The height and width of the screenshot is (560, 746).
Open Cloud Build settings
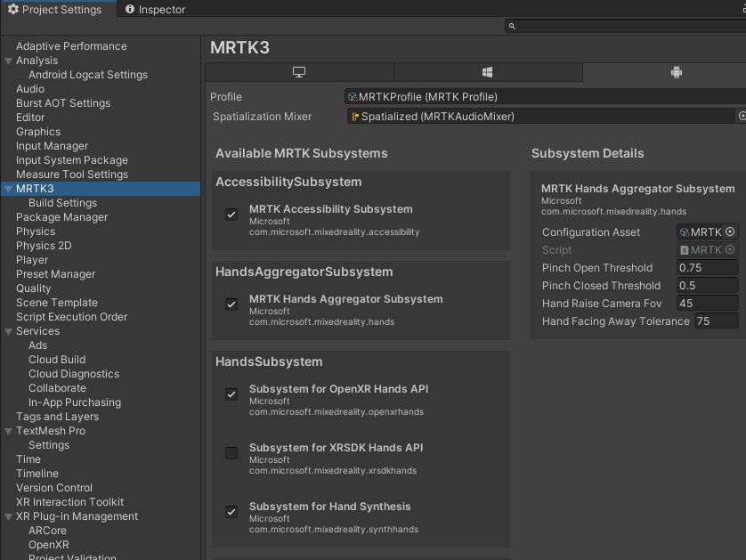click(57, 361)
